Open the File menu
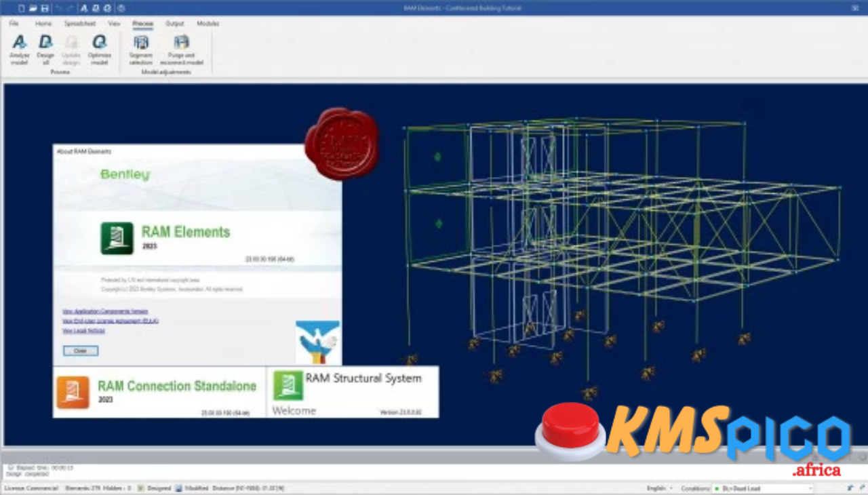Viewport: 868px width, 495px height. point(14,23)
